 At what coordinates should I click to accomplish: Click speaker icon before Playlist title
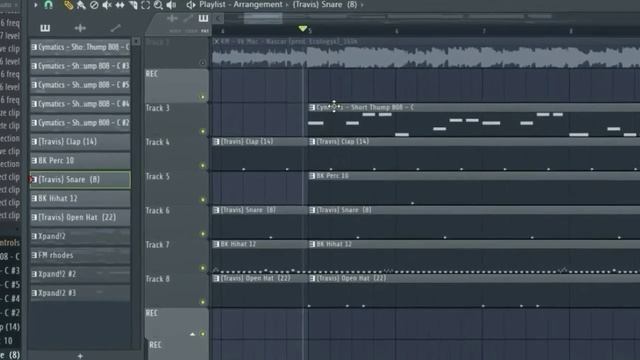coord(191,5)
